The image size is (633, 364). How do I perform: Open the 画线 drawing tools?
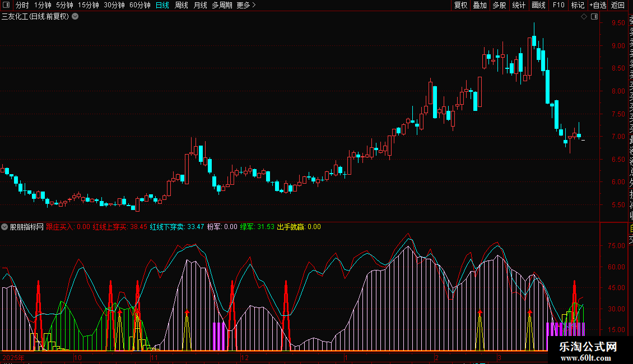point(538,5)
